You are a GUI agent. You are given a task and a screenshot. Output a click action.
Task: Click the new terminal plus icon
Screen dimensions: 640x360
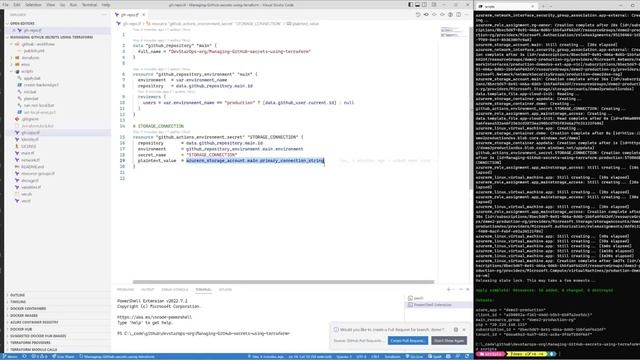click(x=449, y=289)
